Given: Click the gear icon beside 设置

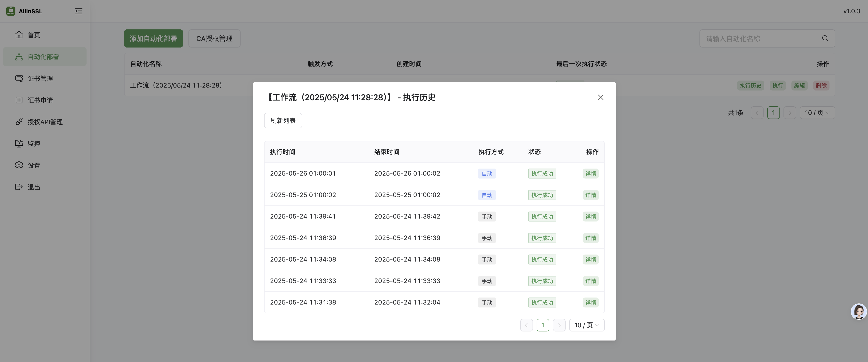Looking at the screenshot, I should pos(19,165).
